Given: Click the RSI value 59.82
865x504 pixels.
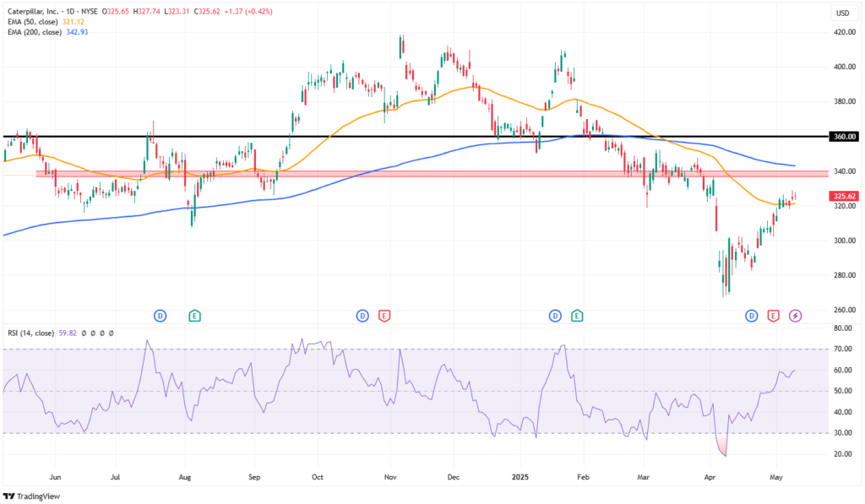Looking at the screenshot, I should [68, 333].
